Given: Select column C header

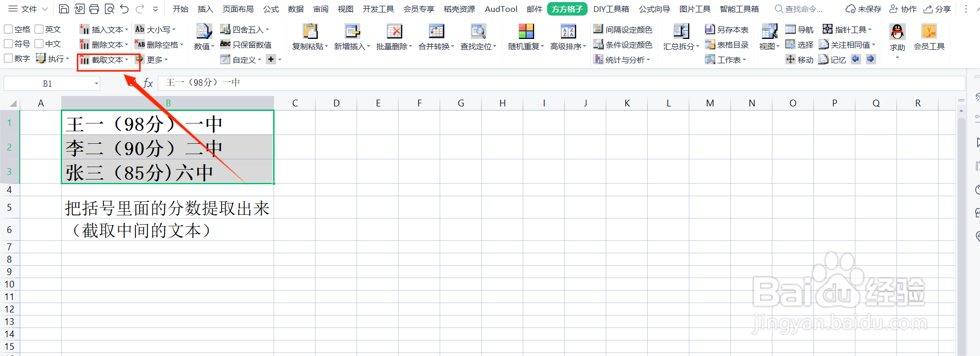Looking at the screenshot, I should click(295, 103).
